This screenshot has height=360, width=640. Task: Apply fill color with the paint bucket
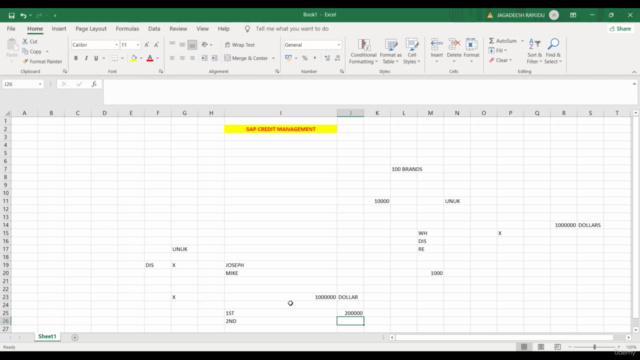[x=133, y=58]
